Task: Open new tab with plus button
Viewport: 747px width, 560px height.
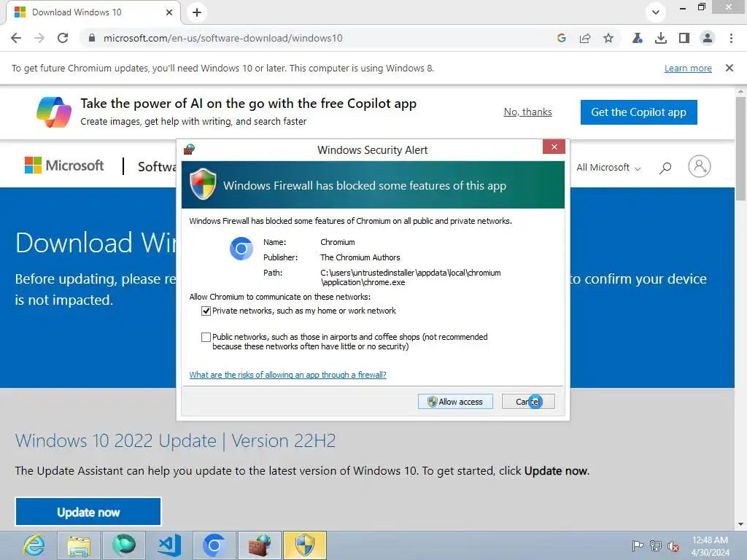Action: coord(197,12)
